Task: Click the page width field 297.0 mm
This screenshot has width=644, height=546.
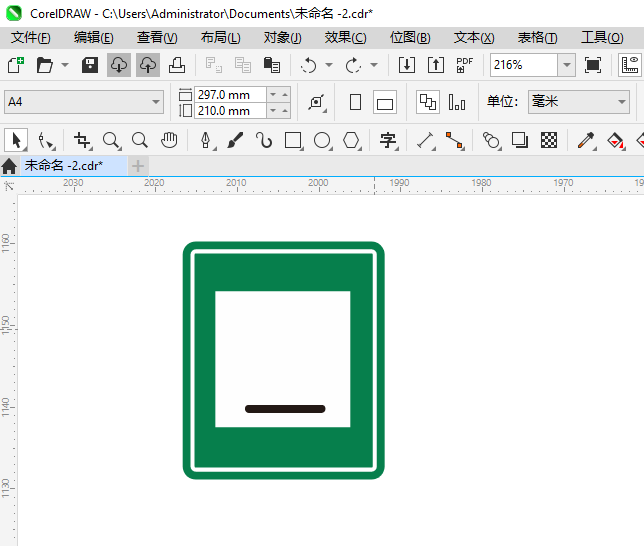Action: click(x=230, y=95)
